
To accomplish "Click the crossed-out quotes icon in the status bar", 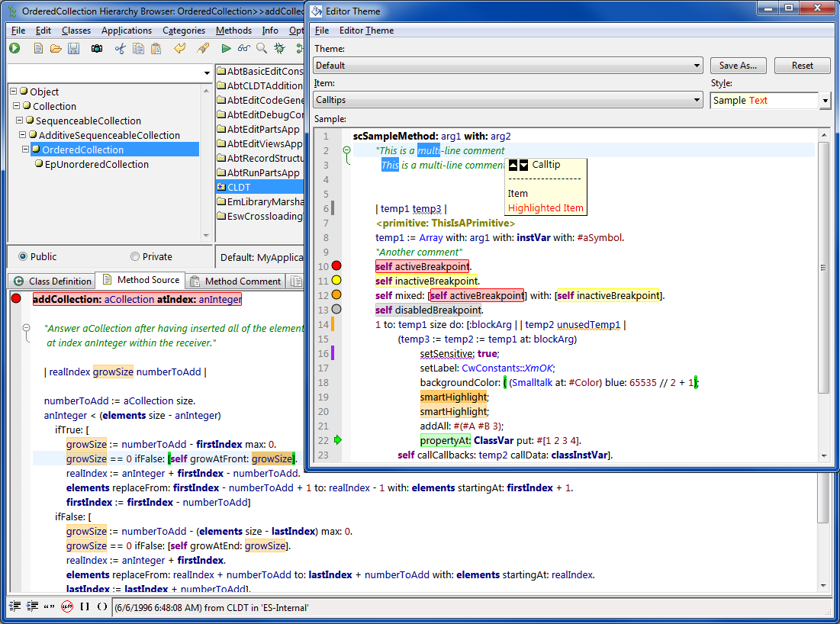I will [67, 606].
